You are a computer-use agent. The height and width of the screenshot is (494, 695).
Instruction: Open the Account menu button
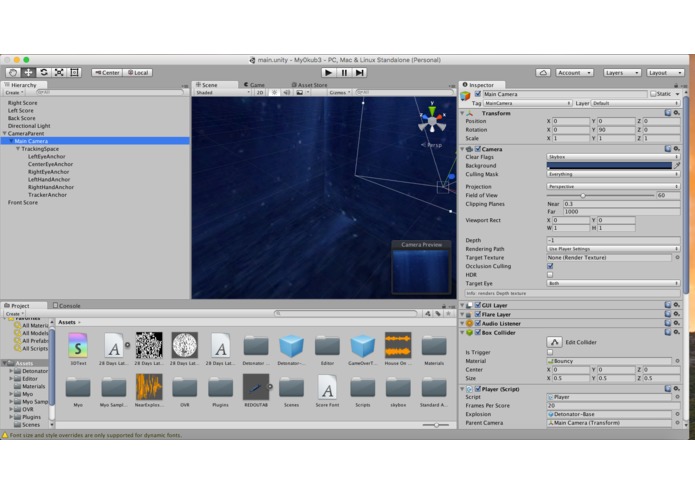click(x=574, y=73)
